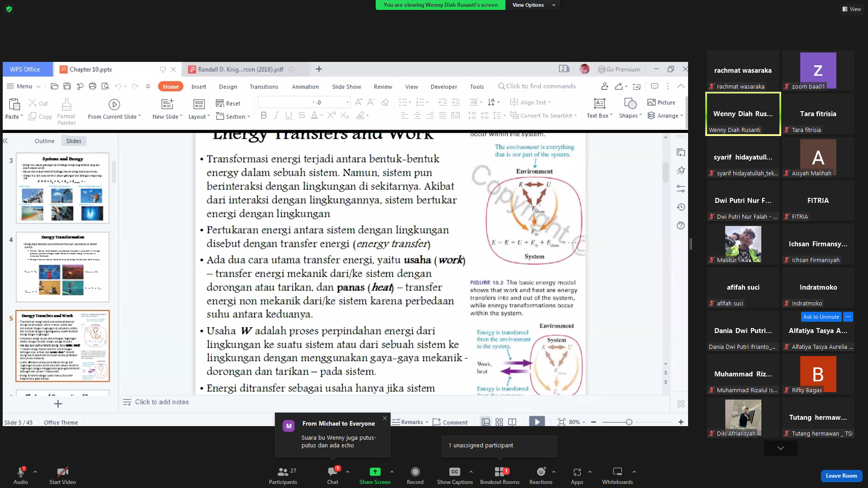Image resolution: width=868 pixels, height=488 pixels.
Task: Turn on camera with Start Video
Action: [62, 475]
